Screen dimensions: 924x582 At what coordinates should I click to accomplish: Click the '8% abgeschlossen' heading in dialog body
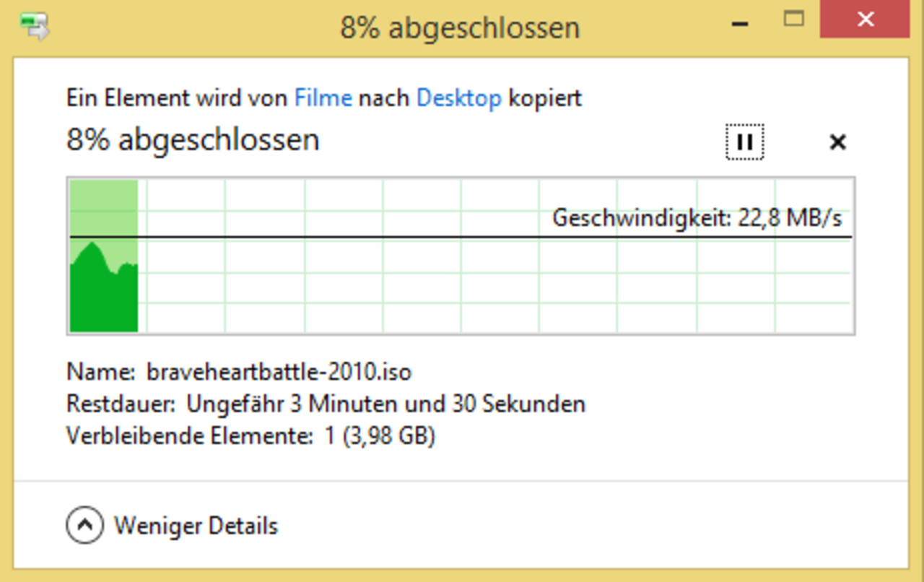pos(193,140)
